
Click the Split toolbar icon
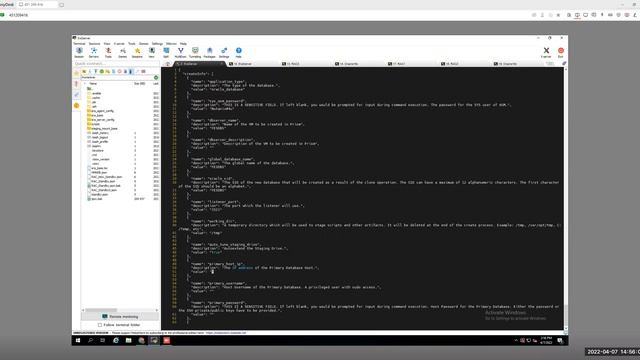point(166,52)
